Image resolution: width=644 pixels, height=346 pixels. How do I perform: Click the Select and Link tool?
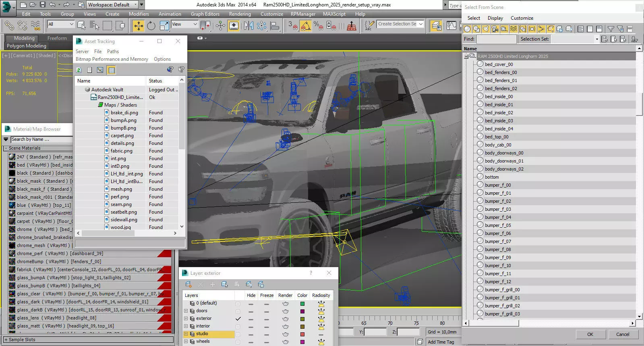coord(9,26)
